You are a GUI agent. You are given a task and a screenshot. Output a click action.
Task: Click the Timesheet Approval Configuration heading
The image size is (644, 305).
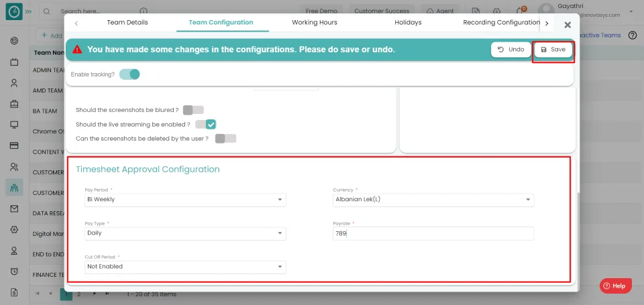(148, 169)
